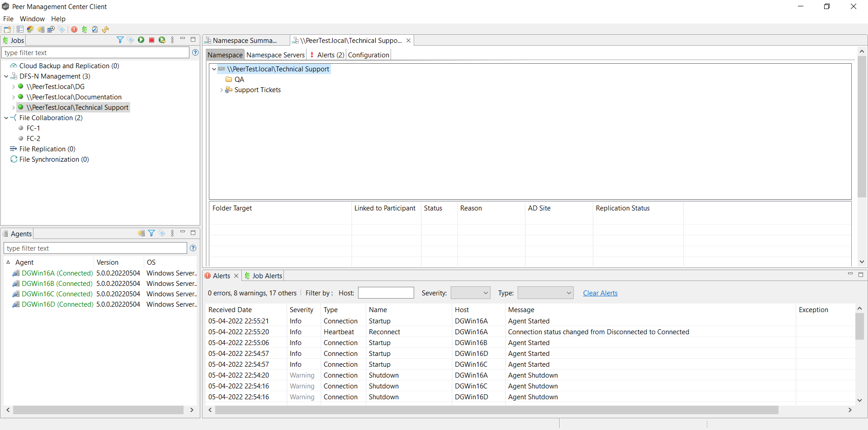Screen dimensions: 868x430
Task: Collapse the namespace root in Namespace tab
Action: click(214, 69)
